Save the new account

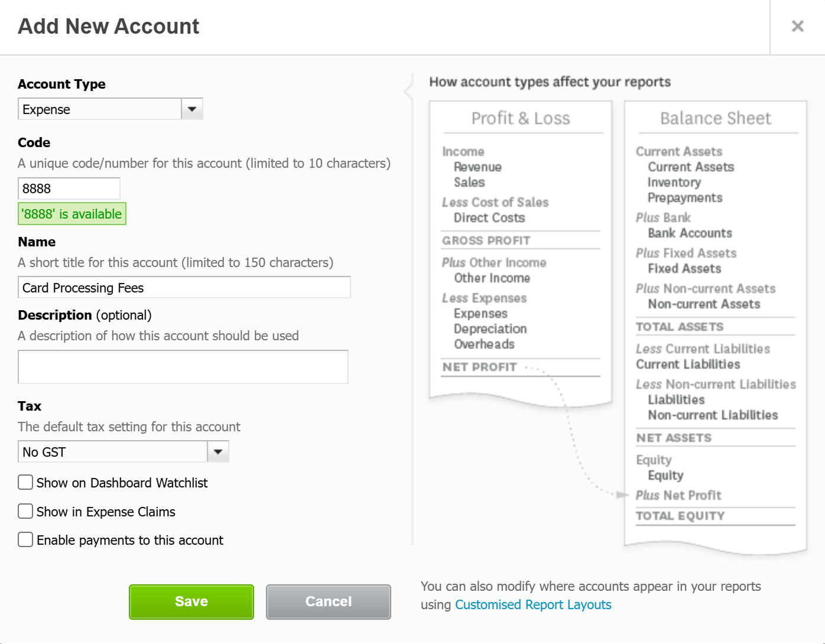click(191, 601)
